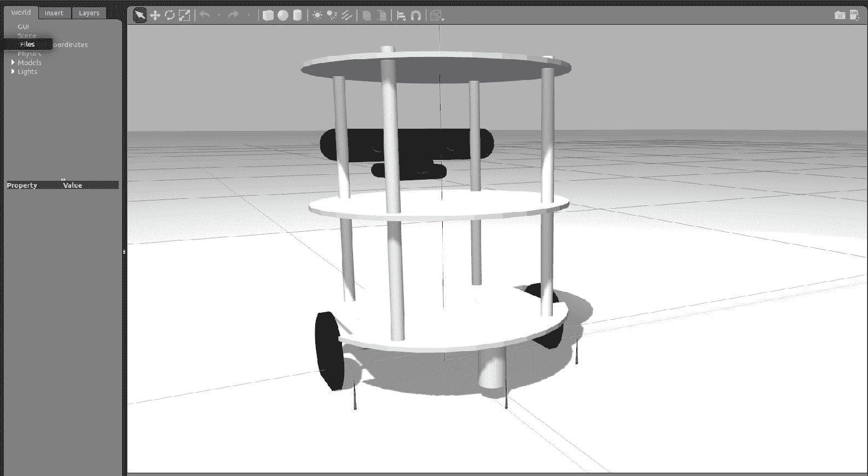Add a point light
The image size is (868, 476).
317,15
